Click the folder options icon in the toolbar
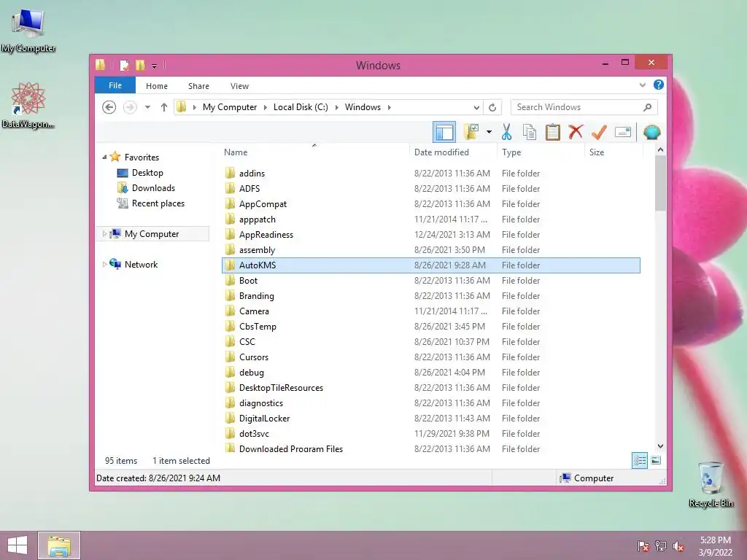The image size is (747, 560). click(471, 132)
